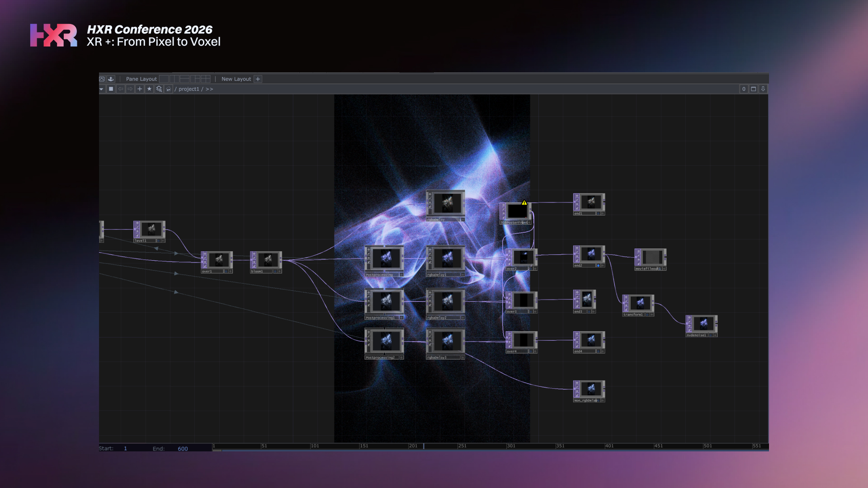Click the home network icon
868x488 pixels.
(168, 89)
